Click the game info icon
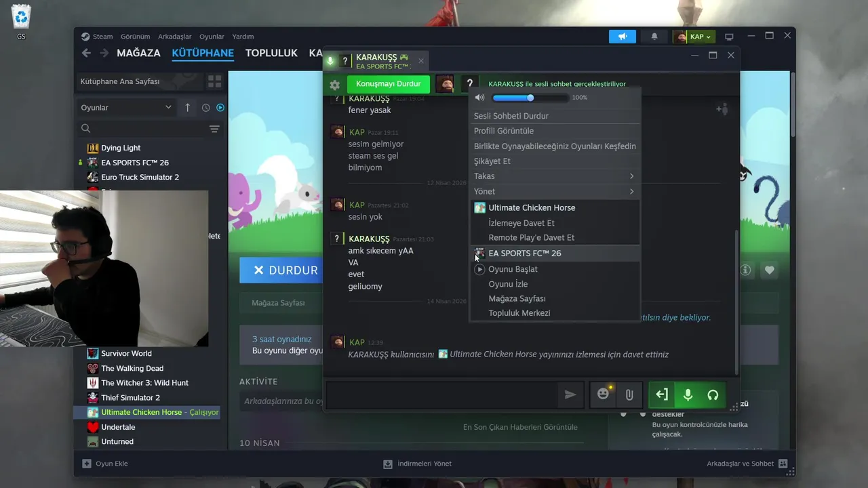868x488 pixels. (746, 270)
